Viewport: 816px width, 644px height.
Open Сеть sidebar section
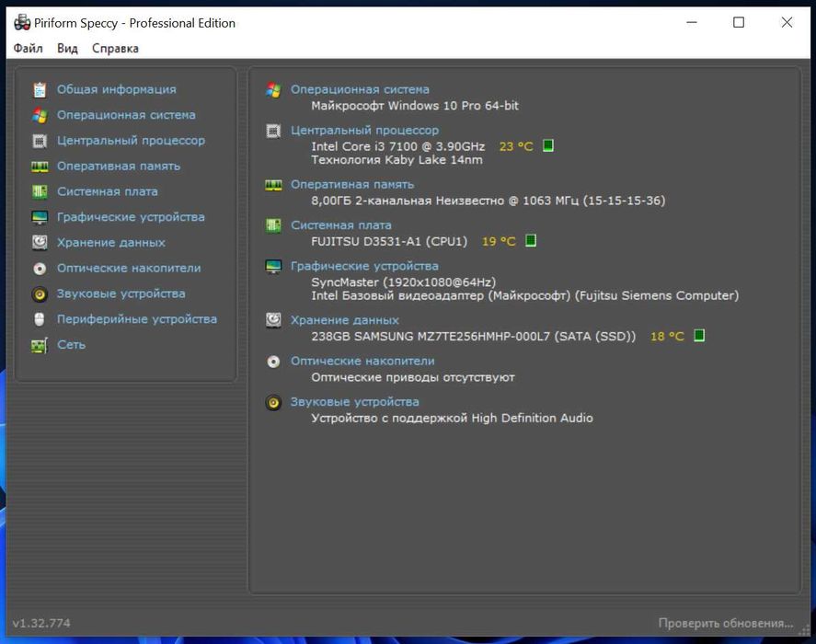click(x=71, y=345)
